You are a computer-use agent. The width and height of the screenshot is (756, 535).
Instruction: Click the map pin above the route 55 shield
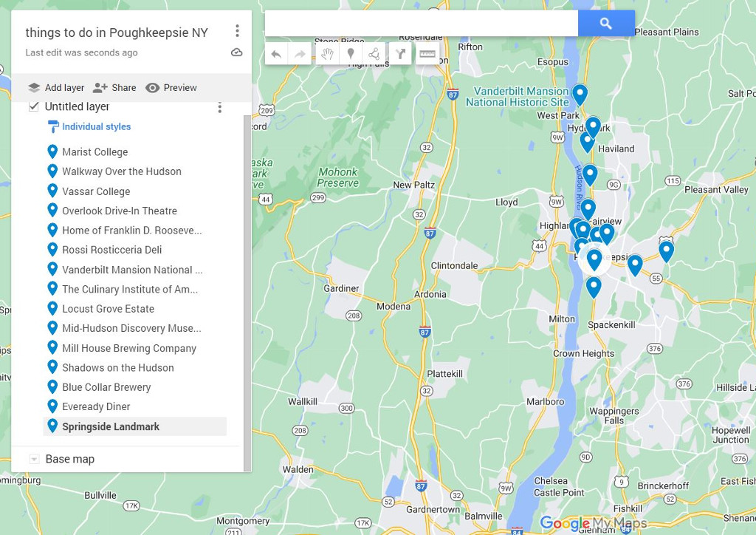point(635,265)
